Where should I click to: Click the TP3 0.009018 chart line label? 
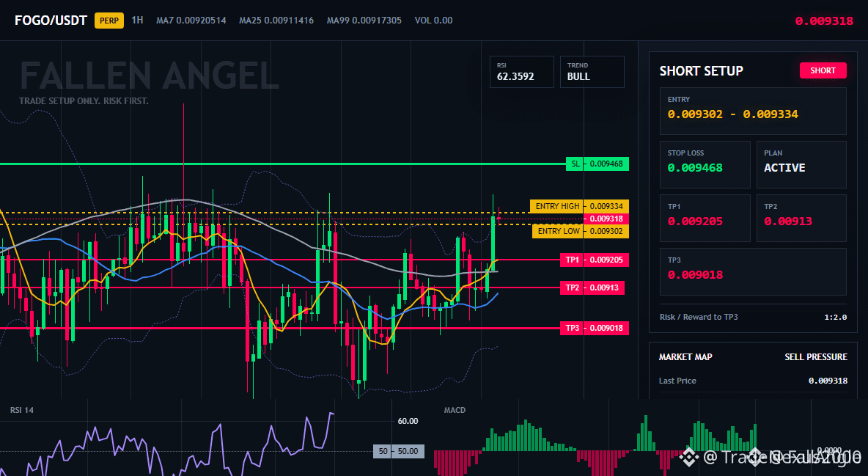[x=594, y=328]
